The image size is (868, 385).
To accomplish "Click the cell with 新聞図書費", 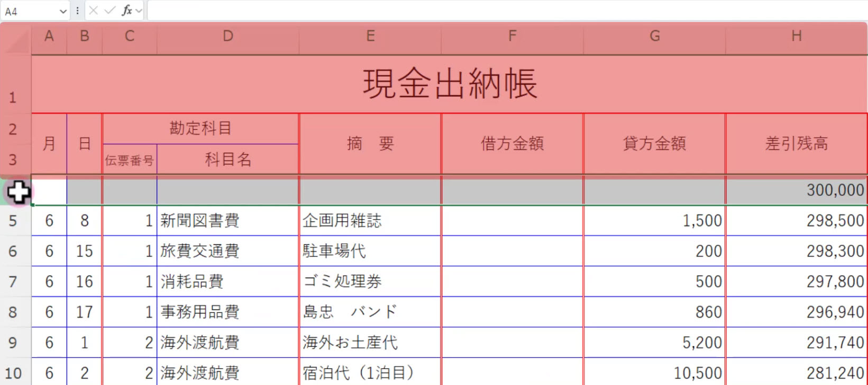I will 227,221.
